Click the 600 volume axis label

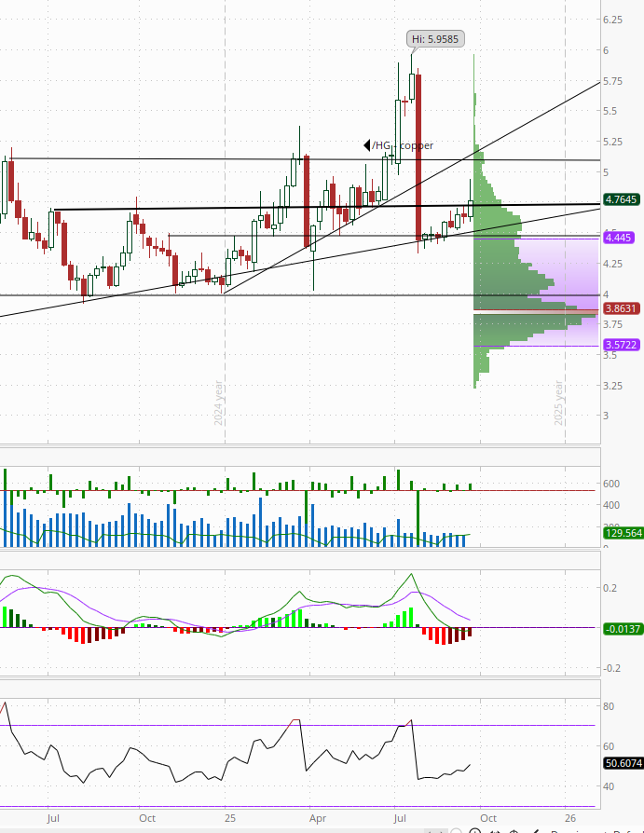(611, 484)
